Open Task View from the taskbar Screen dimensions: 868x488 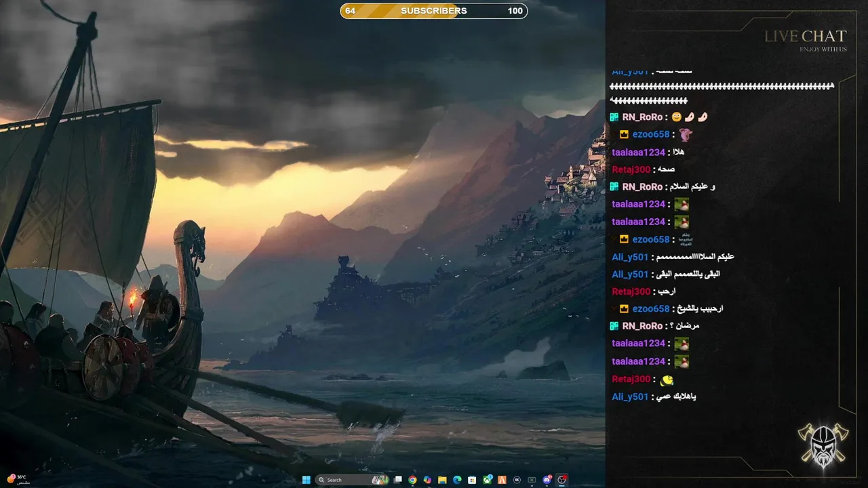[397, 480]
